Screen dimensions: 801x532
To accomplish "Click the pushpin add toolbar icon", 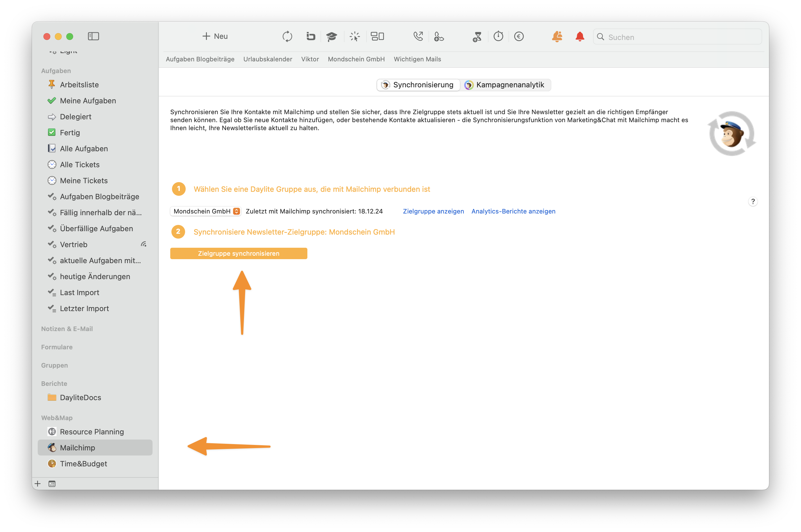I will click(x=477, y=36).
